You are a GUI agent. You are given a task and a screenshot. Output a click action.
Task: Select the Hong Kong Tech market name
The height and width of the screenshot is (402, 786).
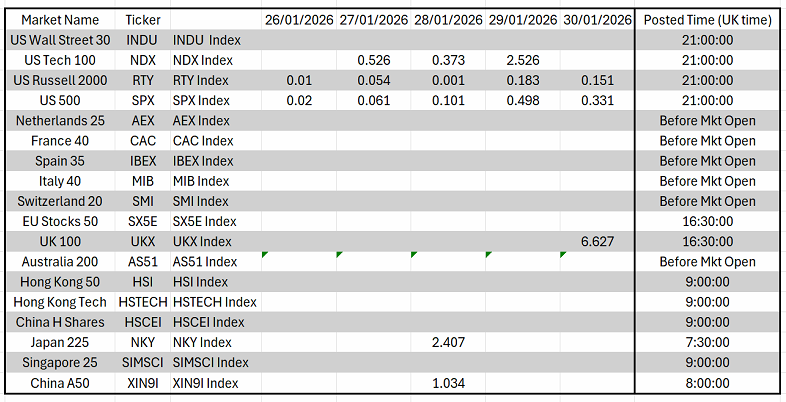click(x=60, y=302)
